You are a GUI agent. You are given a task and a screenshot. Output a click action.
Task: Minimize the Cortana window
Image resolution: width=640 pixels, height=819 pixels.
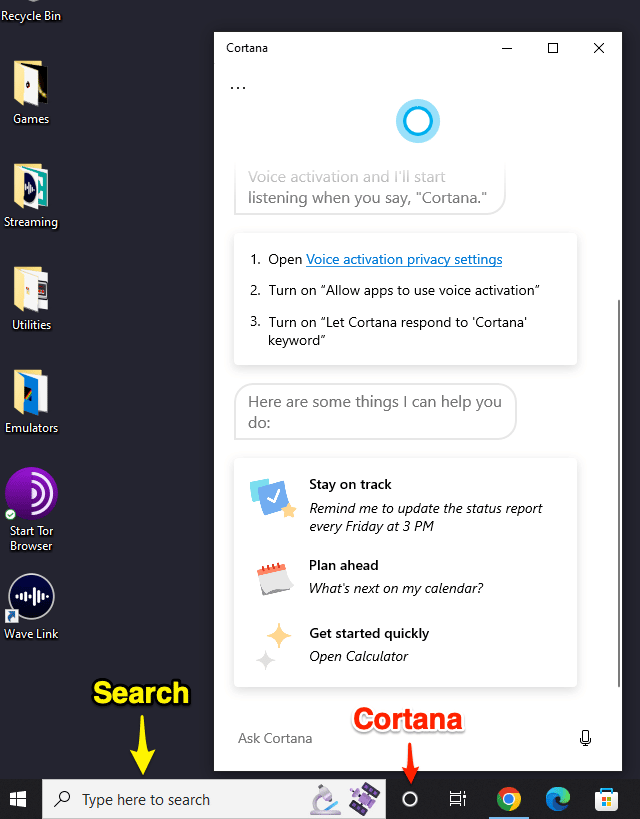[x=507, y=48]
